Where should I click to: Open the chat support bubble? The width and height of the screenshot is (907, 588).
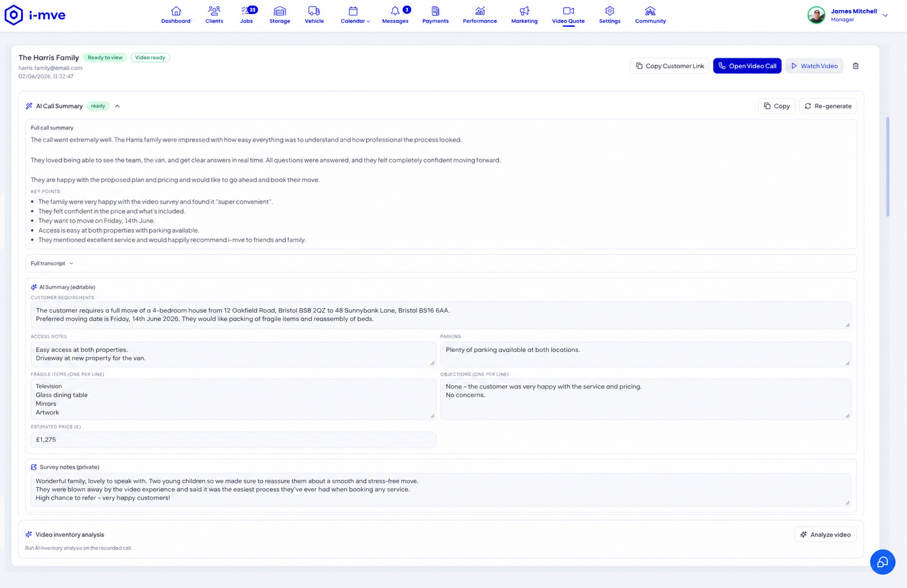coord(883,562)
